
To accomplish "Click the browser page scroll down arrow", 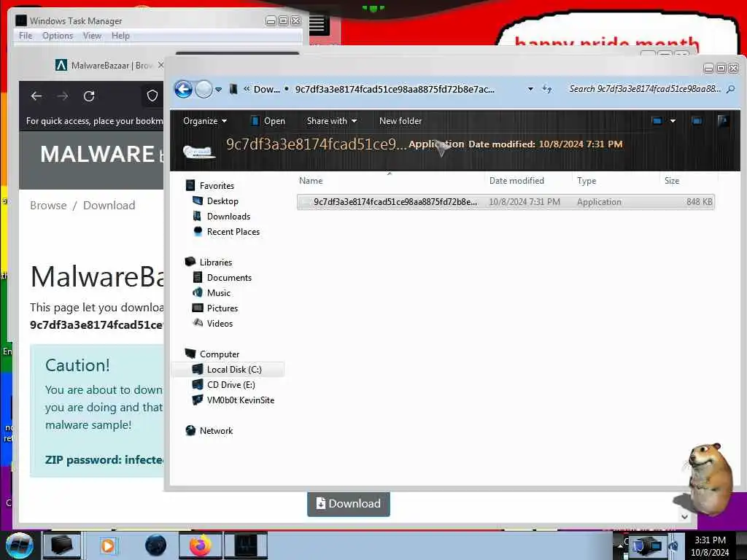I will tap(684, 517).
